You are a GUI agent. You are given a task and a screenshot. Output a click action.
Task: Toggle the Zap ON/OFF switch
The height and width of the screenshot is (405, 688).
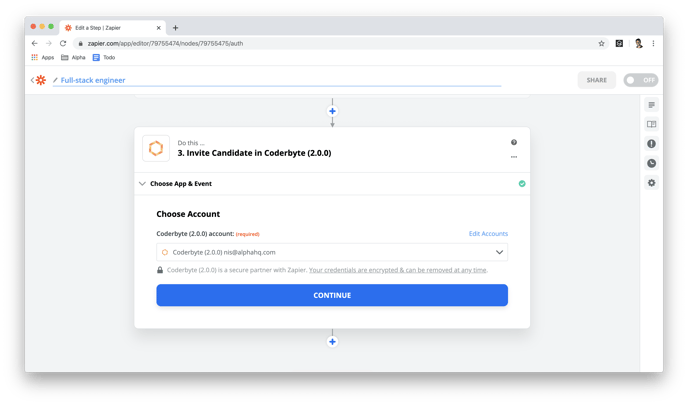[x=641, y=80]
